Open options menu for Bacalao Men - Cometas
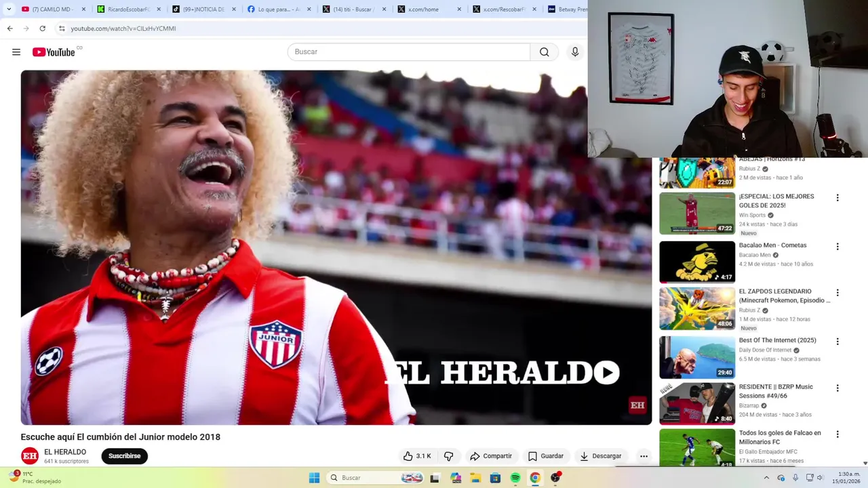The height and width of the screenshot is (488, 868). pyautogui.click(x=837, y=247)
